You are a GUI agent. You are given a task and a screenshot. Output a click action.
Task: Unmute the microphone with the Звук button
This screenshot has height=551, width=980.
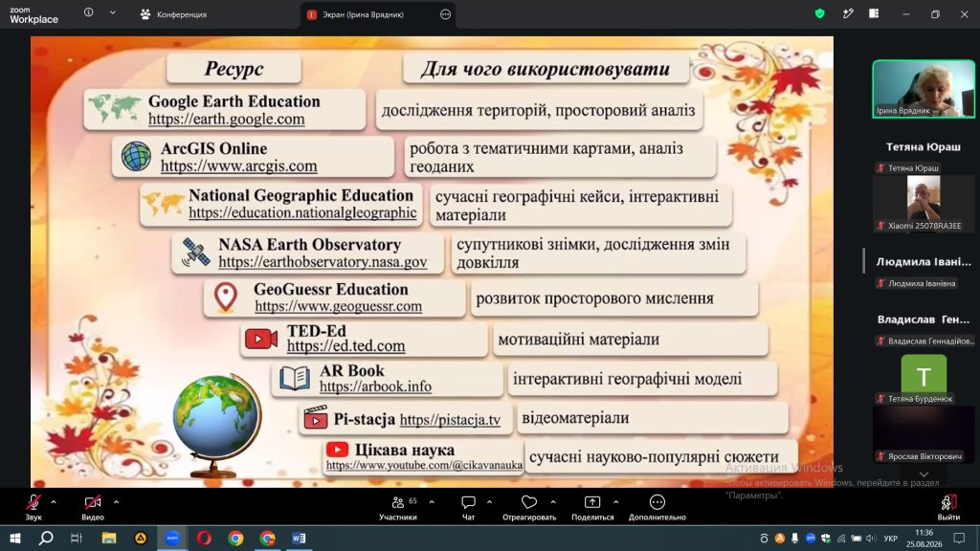tap(33, 507)
